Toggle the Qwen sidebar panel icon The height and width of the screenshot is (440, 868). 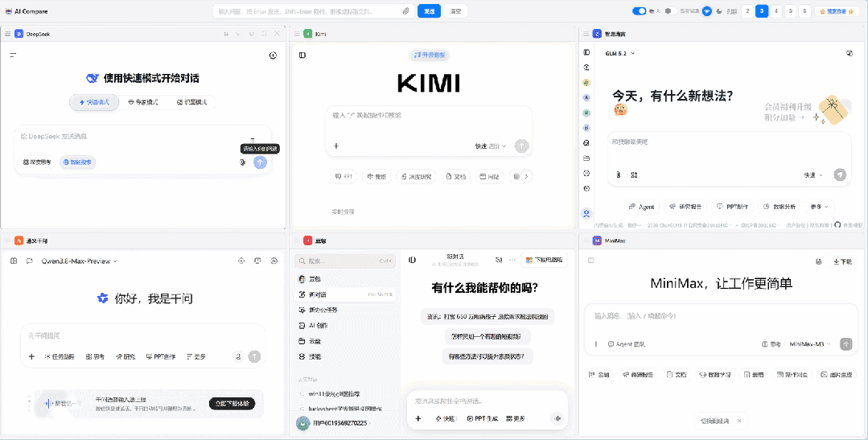14,261
